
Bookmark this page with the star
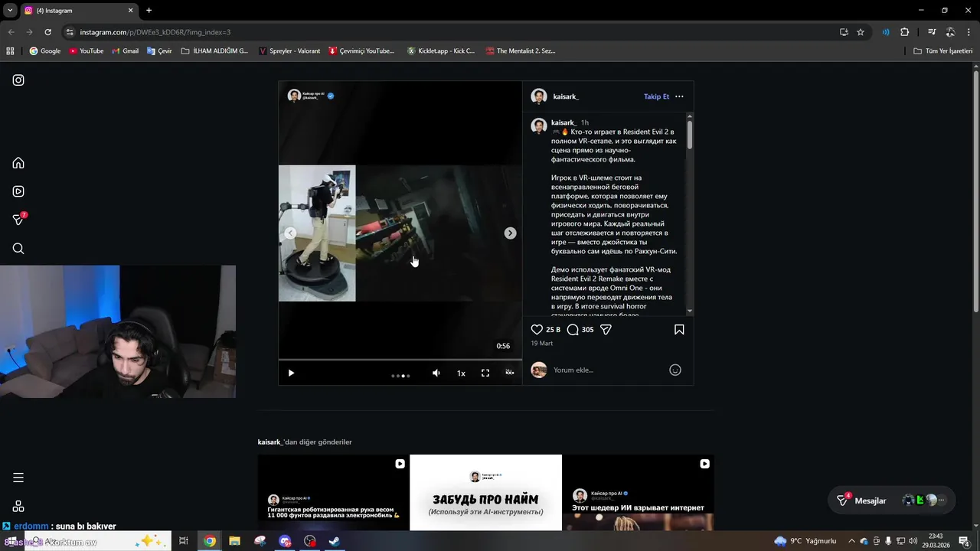(x=861, y=32)
